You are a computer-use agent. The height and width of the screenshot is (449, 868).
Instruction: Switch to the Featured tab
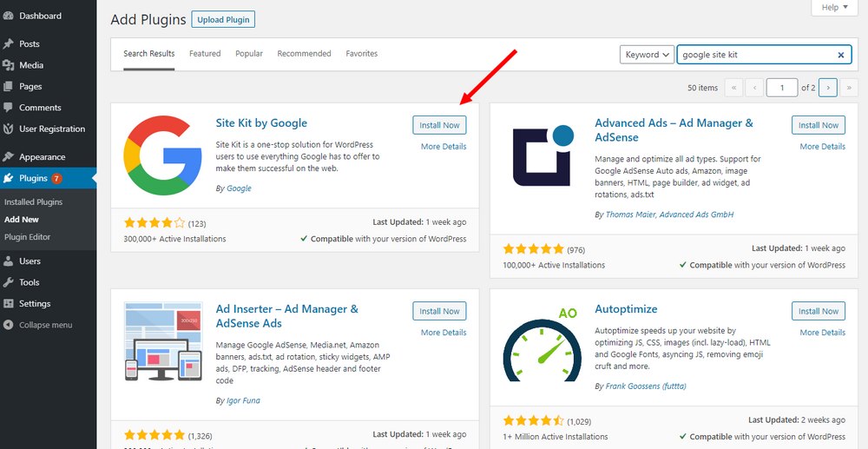pos(205,54)
